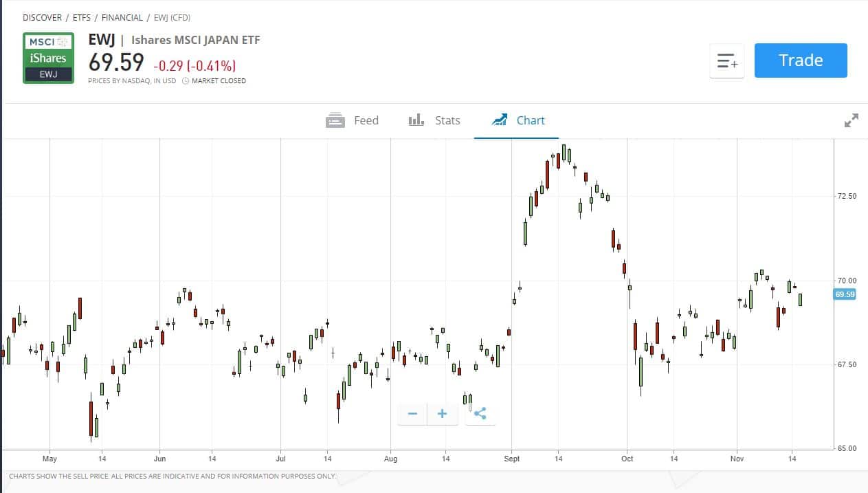Click the current price 69.59
Viewport: 868px width, 493px height.
pyautogui.click(x=116, y=63)
